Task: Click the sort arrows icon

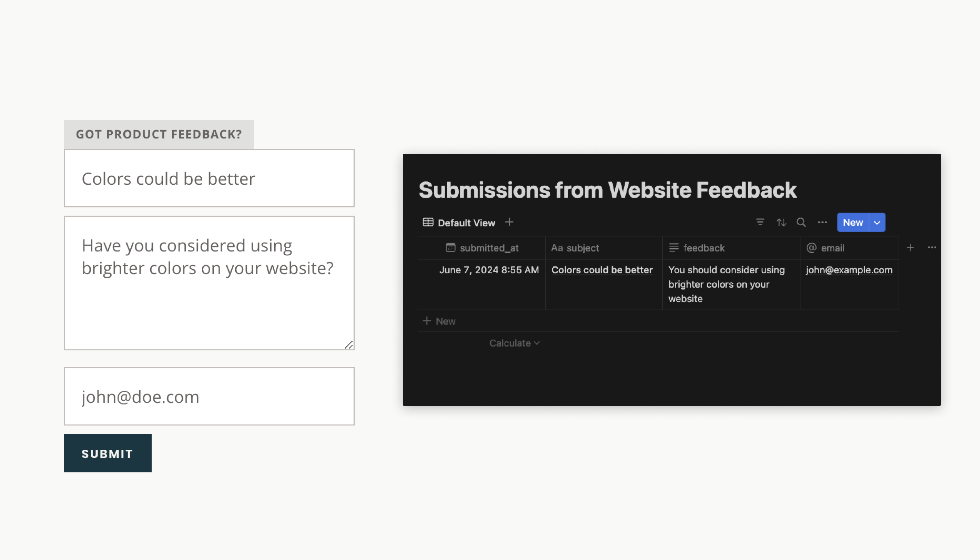Action: point(781,222)
